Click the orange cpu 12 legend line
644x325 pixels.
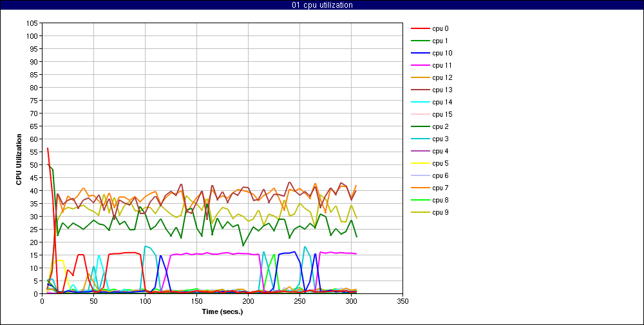tap(420, 78)
